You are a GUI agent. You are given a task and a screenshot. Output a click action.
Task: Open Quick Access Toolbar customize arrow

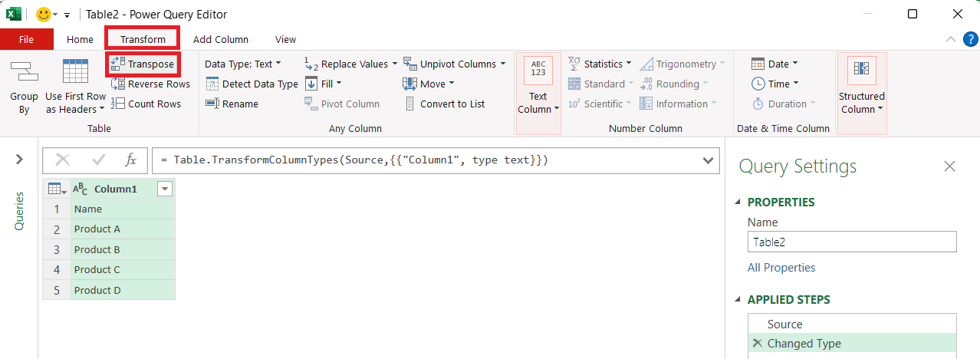pyautogui.click(x=67, y=15)
